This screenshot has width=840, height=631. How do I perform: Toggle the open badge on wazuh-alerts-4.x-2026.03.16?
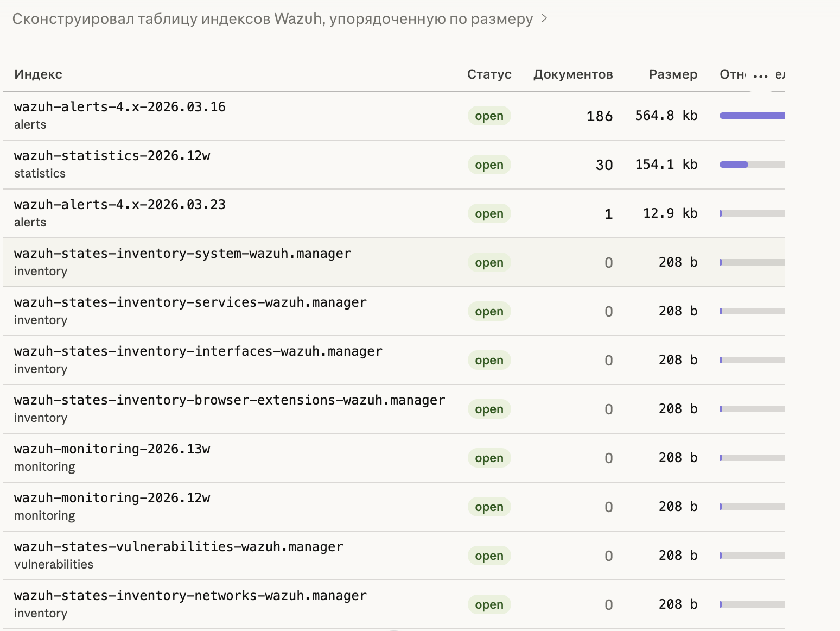point(489,116)
